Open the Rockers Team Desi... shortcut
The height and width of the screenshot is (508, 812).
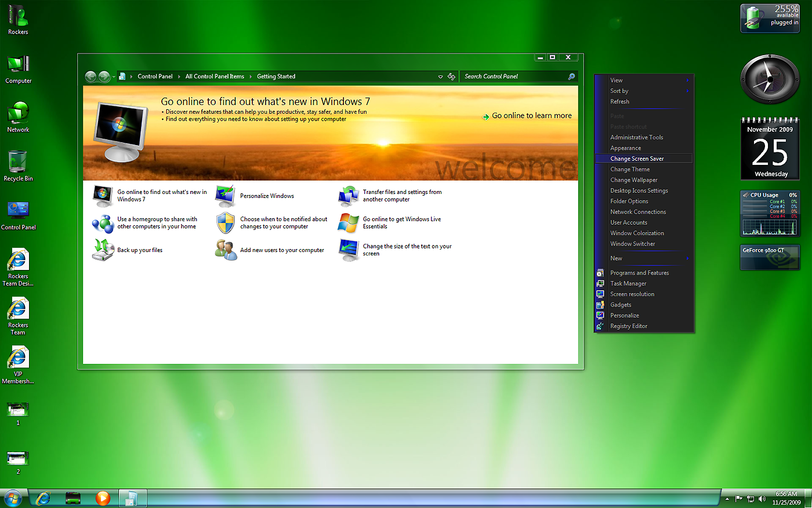point(18,267)
